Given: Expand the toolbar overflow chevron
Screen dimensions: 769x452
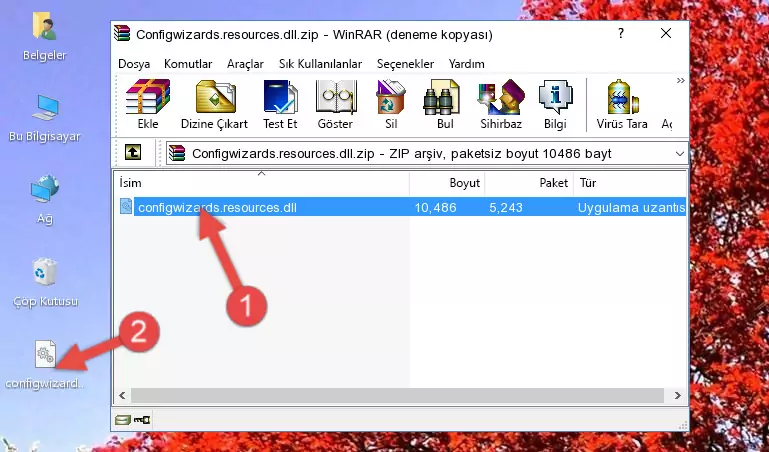Looking at the screenshot, I should [680, 81].
